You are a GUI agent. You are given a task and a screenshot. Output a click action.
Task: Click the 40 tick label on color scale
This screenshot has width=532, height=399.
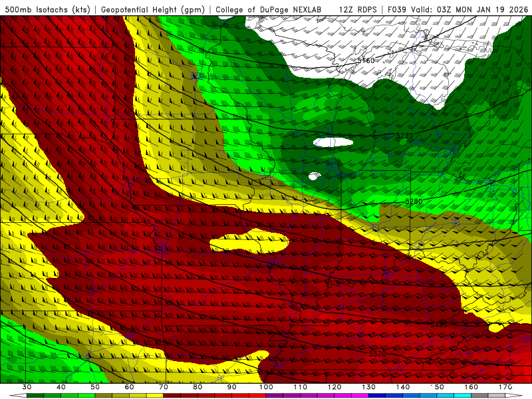[61, 387]
